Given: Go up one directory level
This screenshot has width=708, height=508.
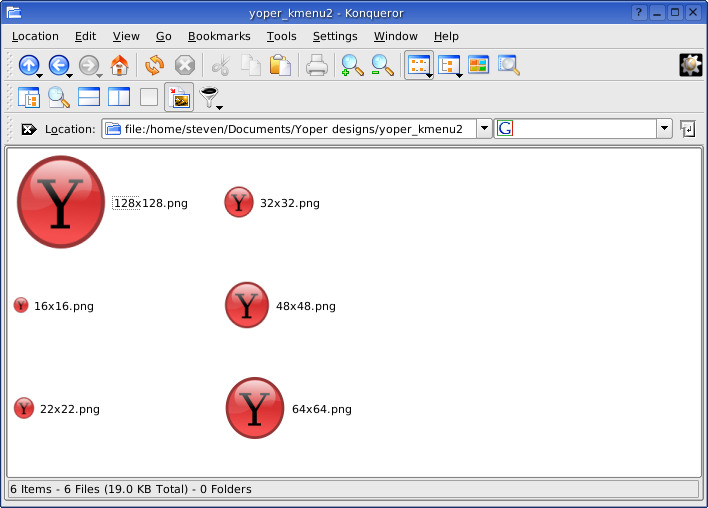Looking at the screenshot, I should click(x=28, y=65).
